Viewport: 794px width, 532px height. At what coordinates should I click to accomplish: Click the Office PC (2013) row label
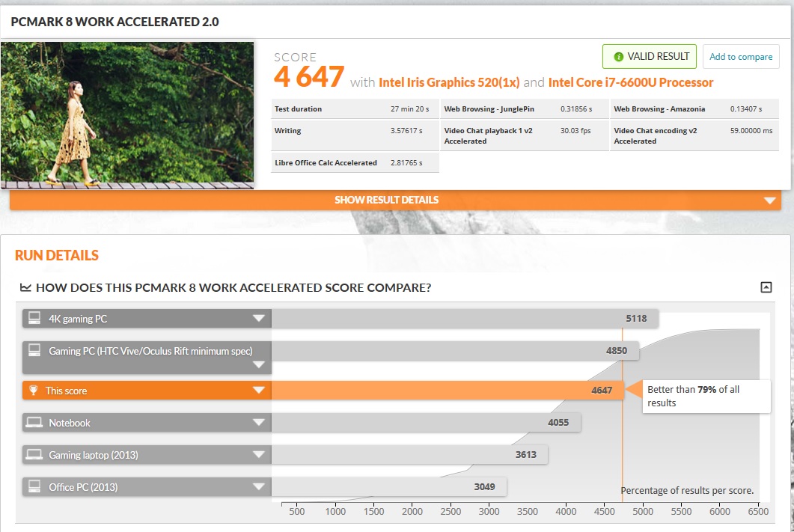pos(83,487)
